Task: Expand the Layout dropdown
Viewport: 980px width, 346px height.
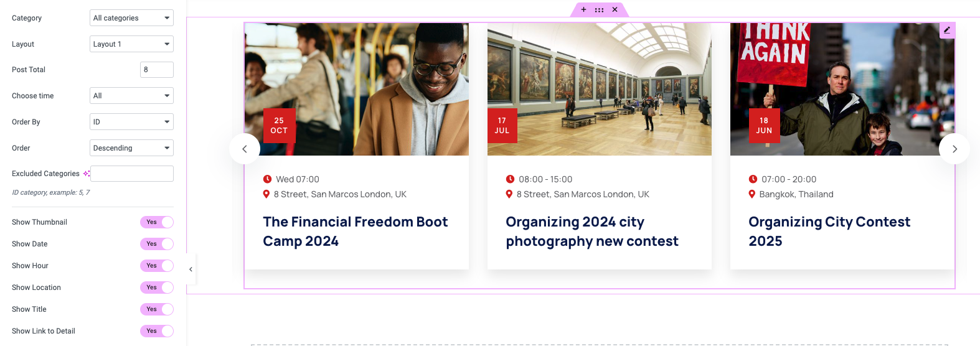Action: click(x=131, y=44)
